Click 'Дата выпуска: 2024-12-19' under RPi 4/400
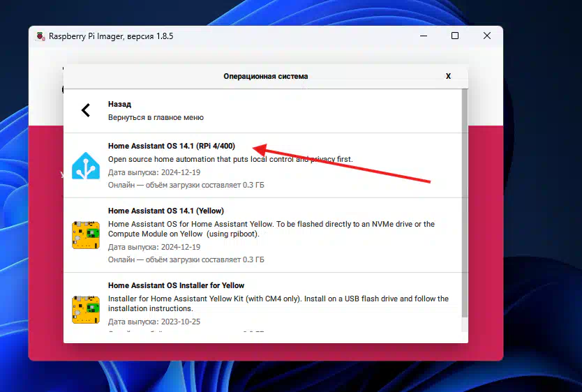 click(x=154, y=172)
